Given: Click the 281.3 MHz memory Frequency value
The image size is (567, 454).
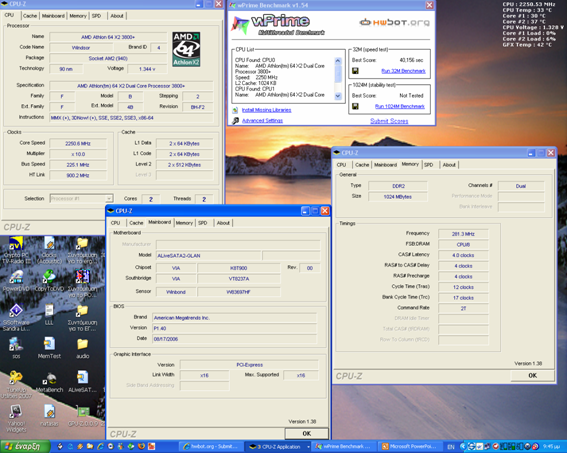Looking at the screenshot, I should (x=463, y=234).
